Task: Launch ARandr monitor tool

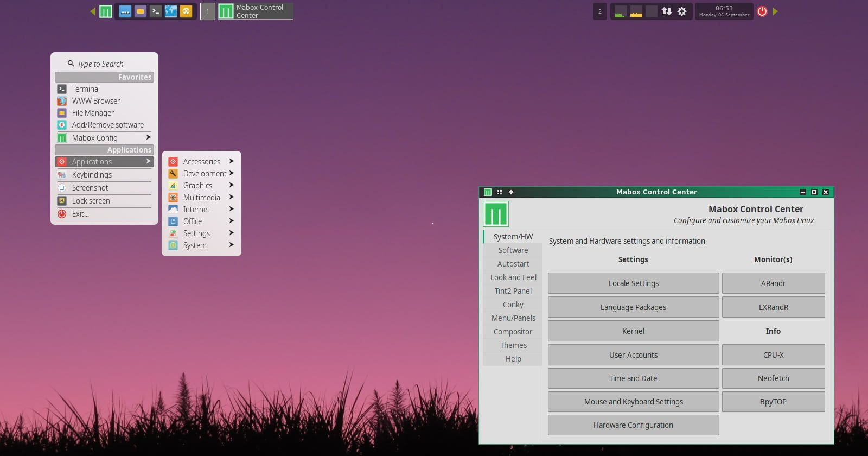Action: (x=773, y=283)
